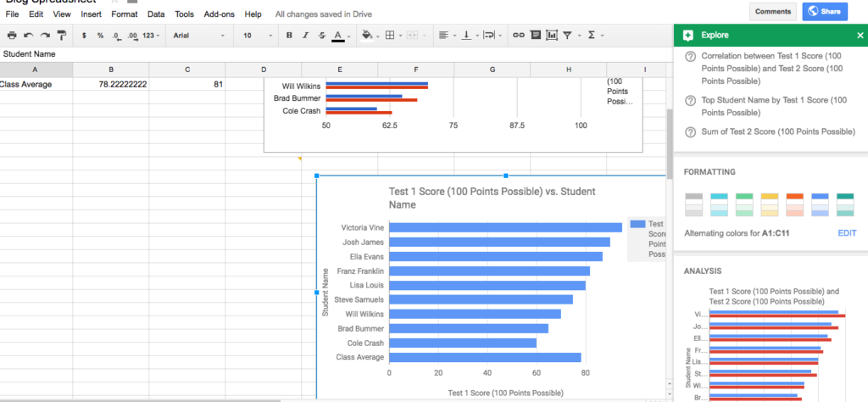Increase decimal places

point(132,36)
